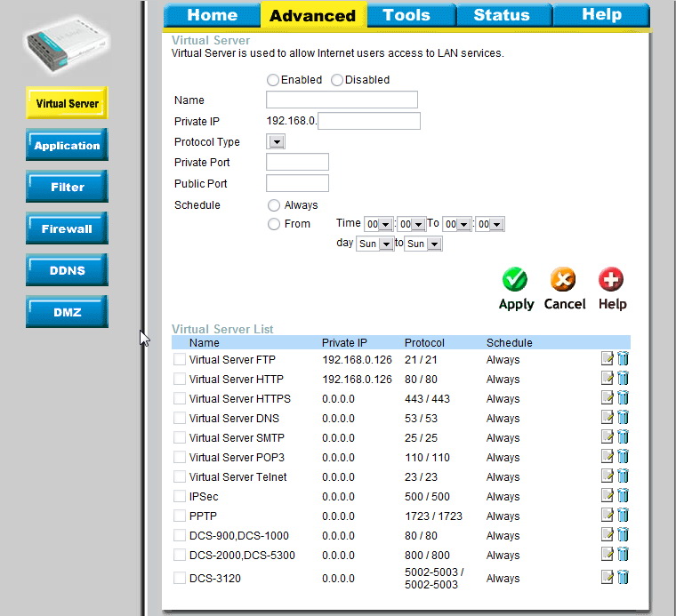Delete the IPSec entry
The height and width of the screenshot is (616, 676).
coord(623,495)
